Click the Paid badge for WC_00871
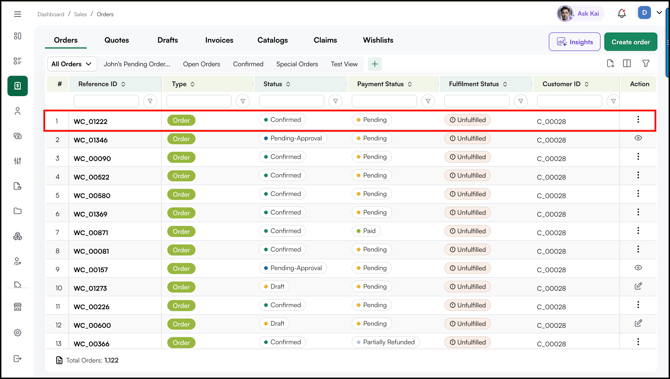 tap(366, 231)
